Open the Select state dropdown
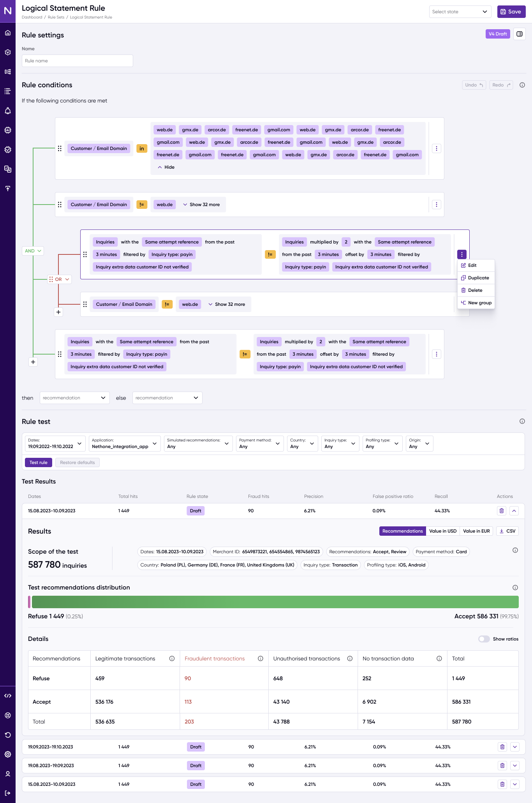Image resolution: width=532 pixels, height=803 pixels. [460, 12]
